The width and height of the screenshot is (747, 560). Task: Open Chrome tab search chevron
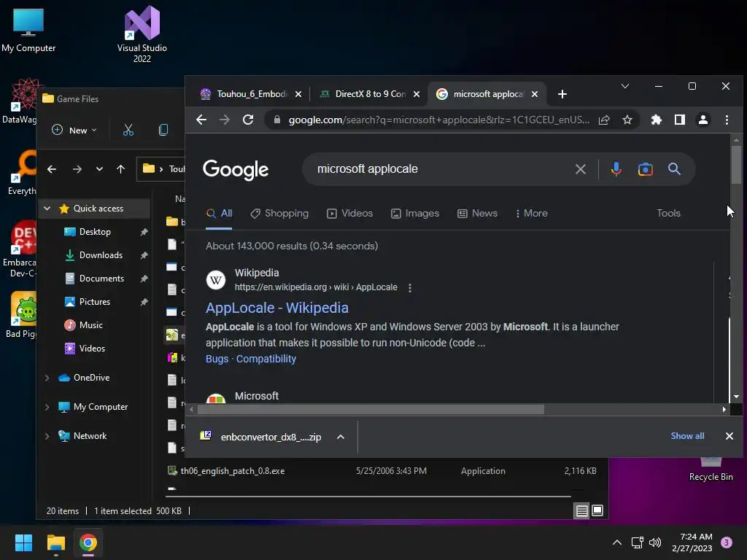(x=625, y=86)
